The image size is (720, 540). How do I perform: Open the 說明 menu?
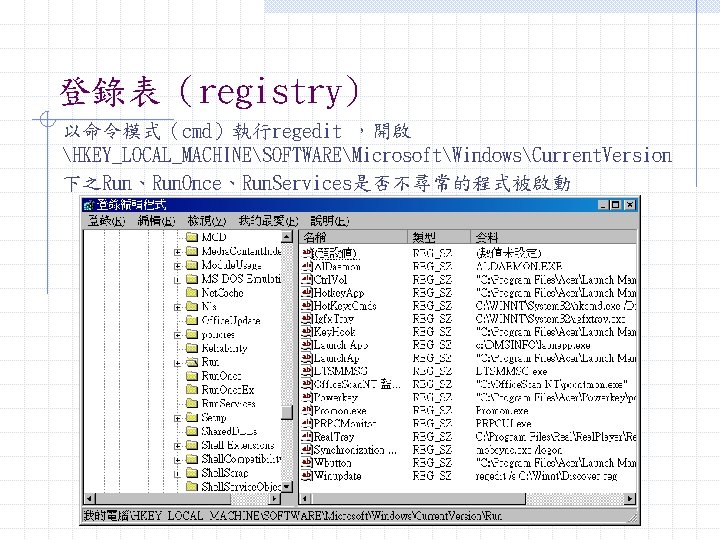pyautogui.click(x=329, y=221)
